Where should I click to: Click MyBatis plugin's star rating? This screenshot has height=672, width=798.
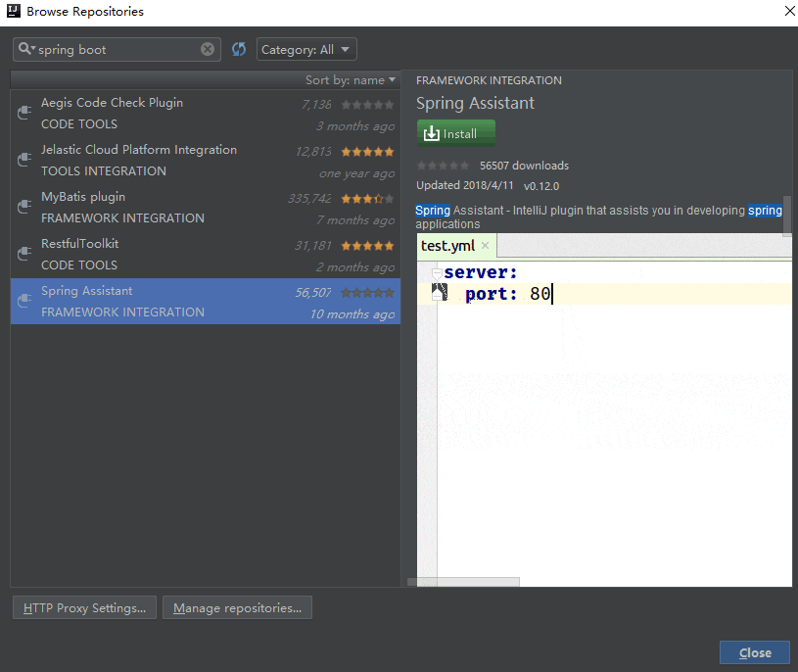tap(367, 199)
